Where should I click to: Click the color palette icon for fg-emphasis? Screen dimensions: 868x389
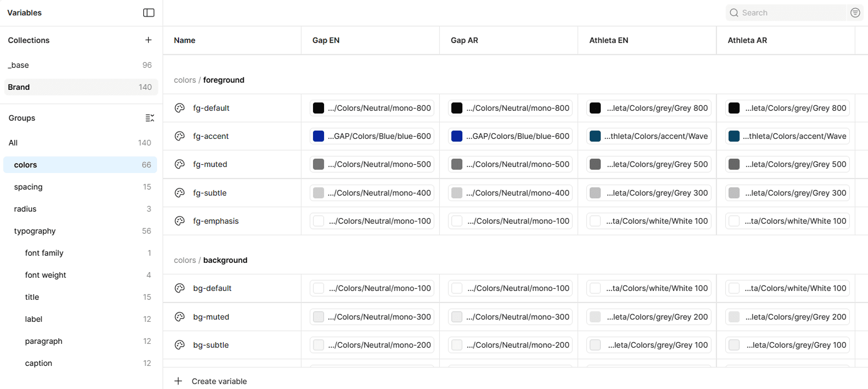pos(180,221)
